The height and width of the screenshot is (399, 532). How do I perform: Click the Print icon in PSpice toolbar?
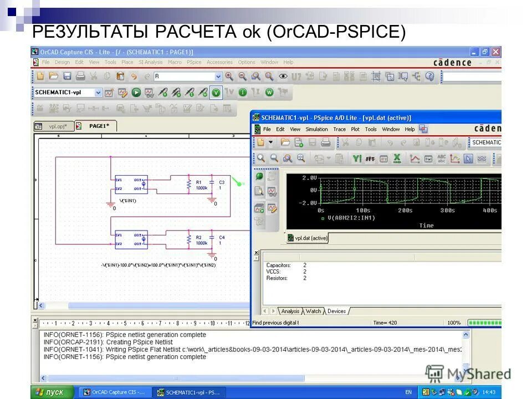326,142
